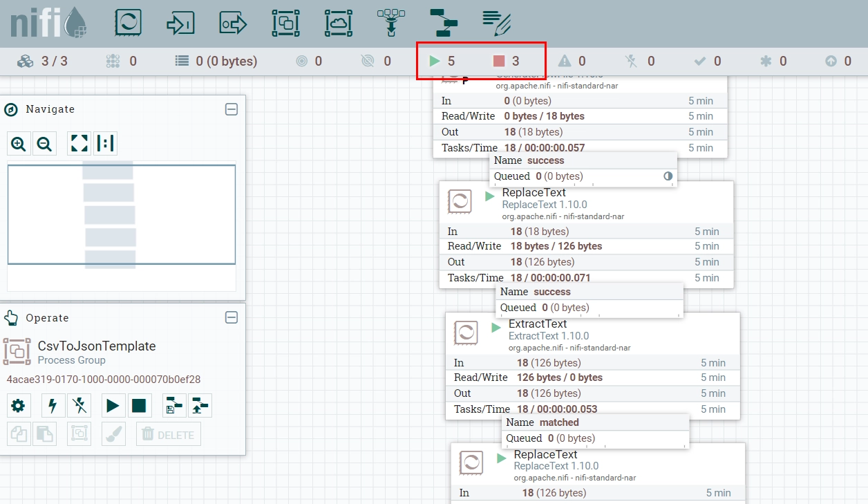This screenshot has height=504, width=868.
Task: Select the Input Port icon
Action: coord(180,23)
